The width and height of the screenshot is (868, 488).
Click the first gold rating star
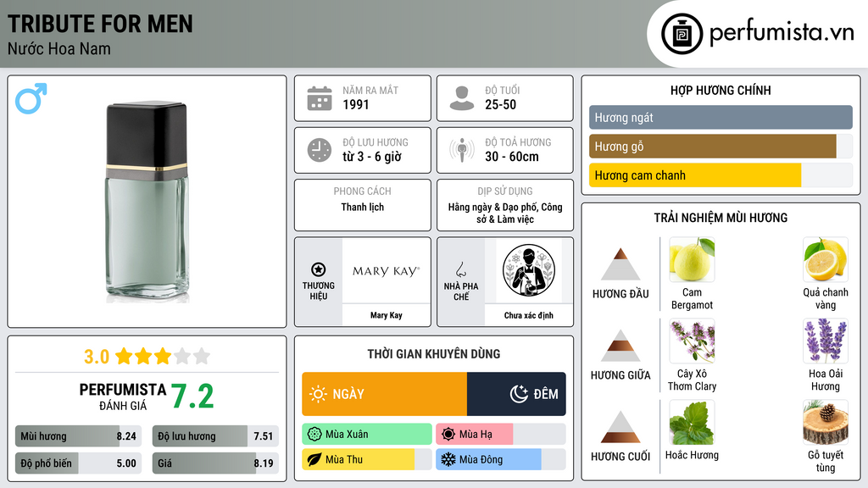point(124,357)
